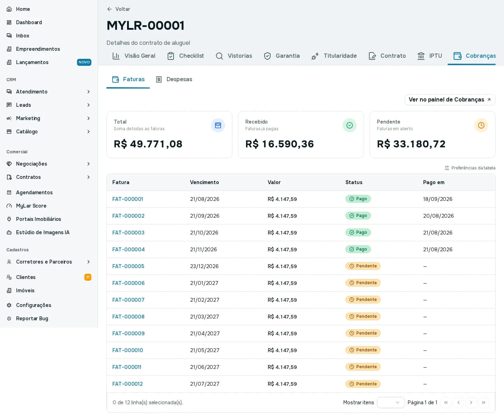Click the Estúdio de Imagens IA icon
Viewport: 504px width, 420px height.
[x=9, y=232]
